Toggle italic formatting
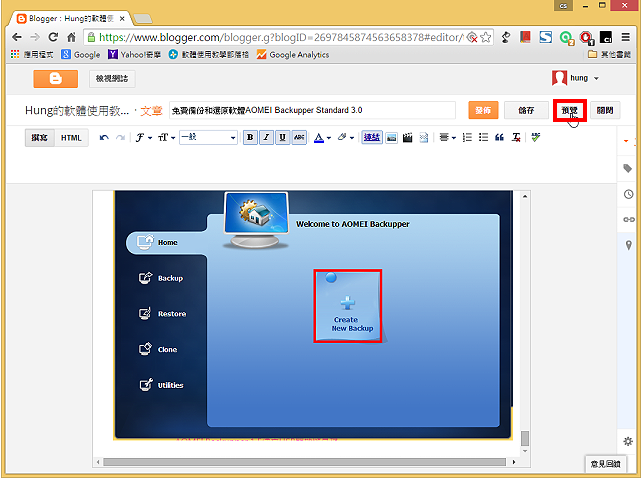The width and height of the screenshot is (641, 479). (x=266, y=138)
